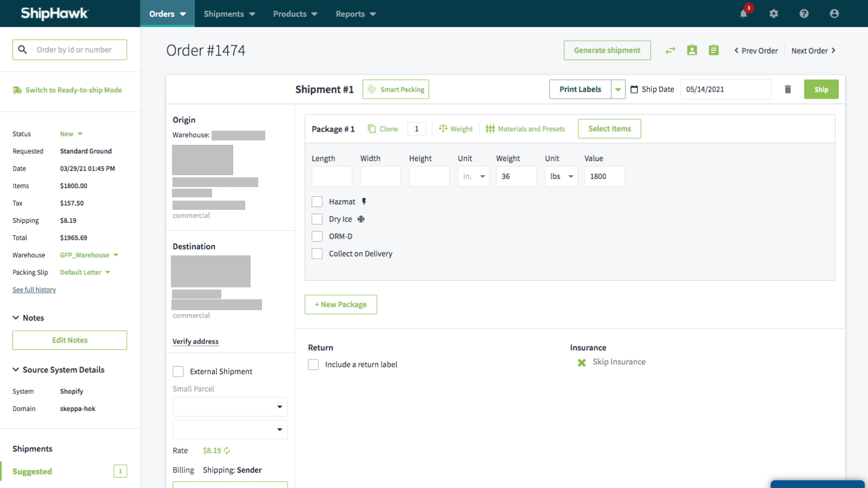Open the weight unit lbs dropdown
The image size is (868, 488).
tap(561, 176)
